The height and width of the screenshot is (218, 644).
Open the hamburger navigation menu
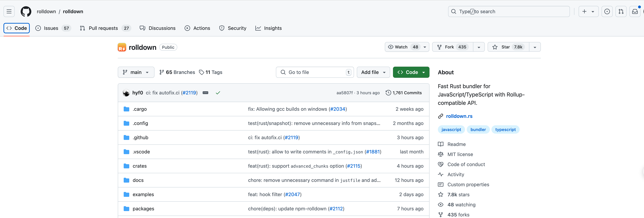(x=9, y=11)
